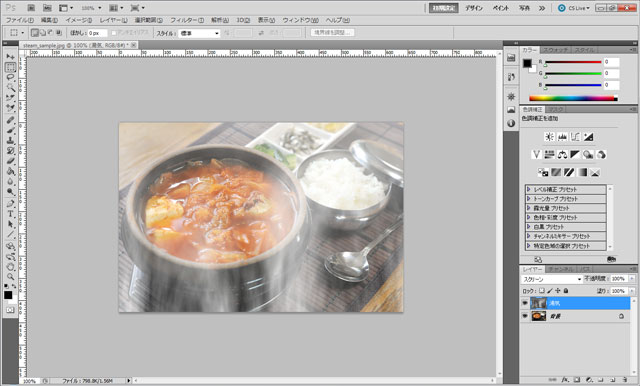Viewport: 640px width, 386px height.
Task: Adjust the R red color slider
Action: click(x=573, y=62)
